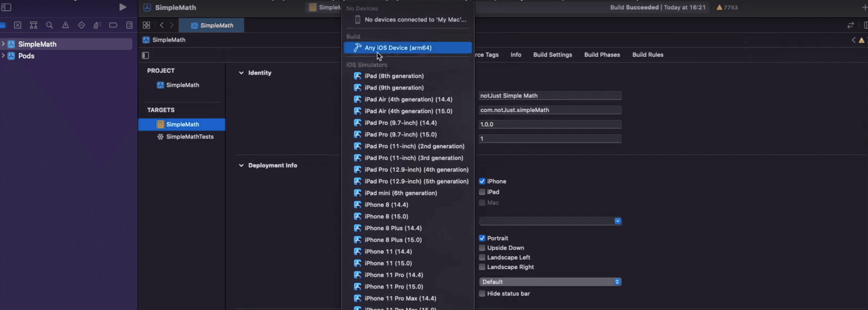Enable the iPad device checkbox
The height and width of the screenshot is (310, 868).
pos(482,192)
